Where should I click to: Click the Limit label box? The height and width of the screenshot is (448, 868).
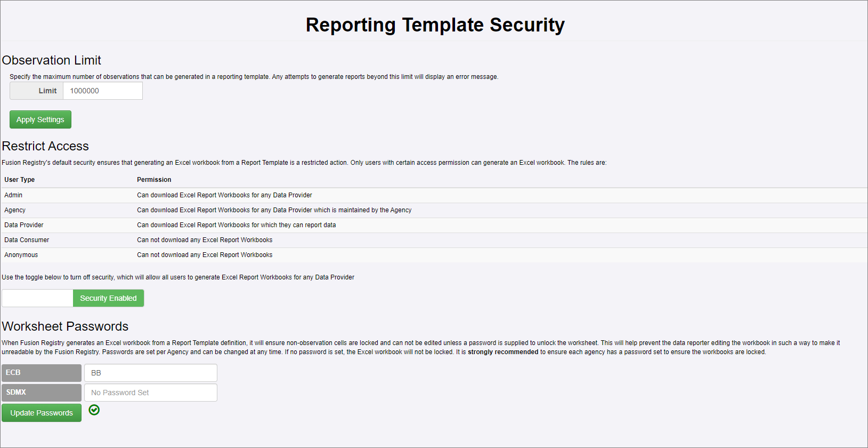(37, 91)
